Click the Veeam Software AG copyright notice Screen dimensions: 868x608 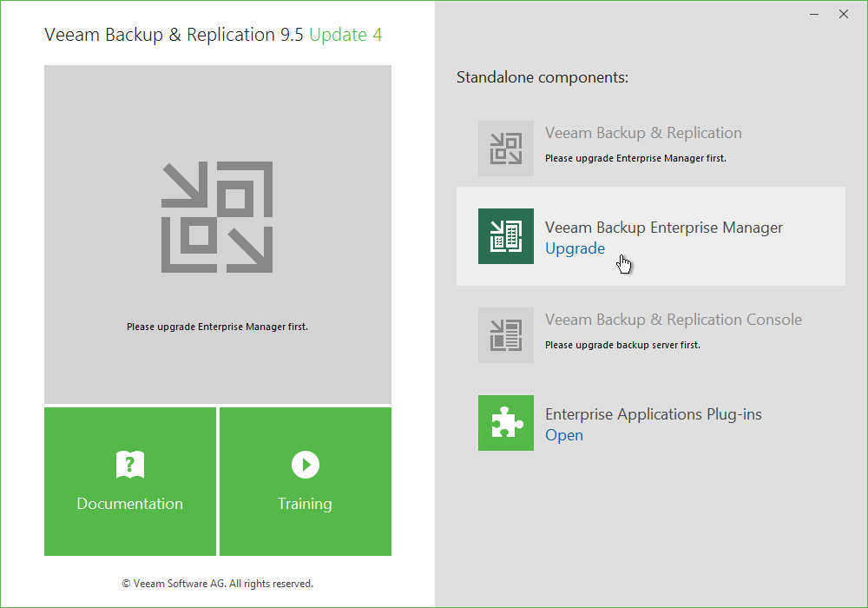pos(218,584)
